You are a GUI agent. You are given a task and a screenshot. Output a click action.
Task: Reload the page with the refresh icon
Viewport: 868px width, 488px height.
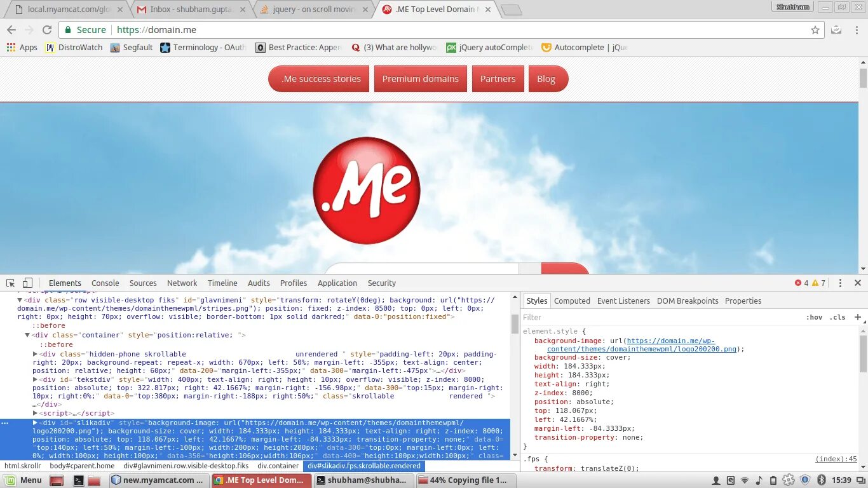click(x=47, y=30)
